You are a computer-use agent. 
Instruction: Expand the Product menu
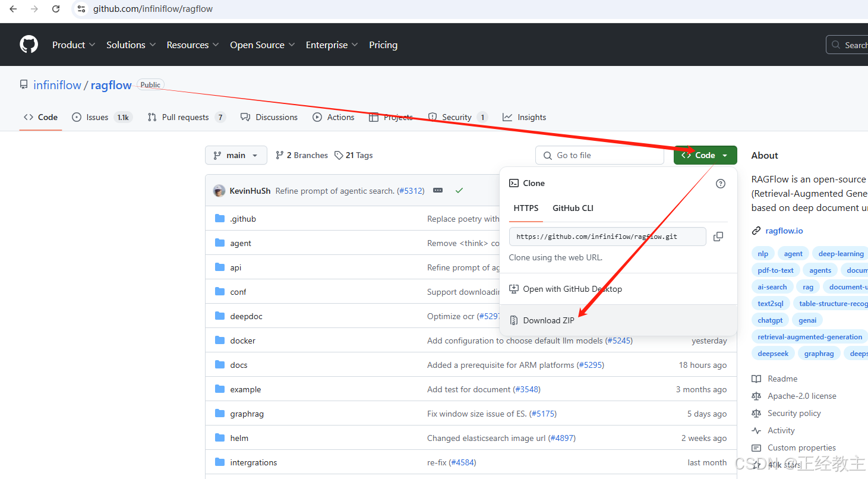pyautogui.click(x=73, y=45)
